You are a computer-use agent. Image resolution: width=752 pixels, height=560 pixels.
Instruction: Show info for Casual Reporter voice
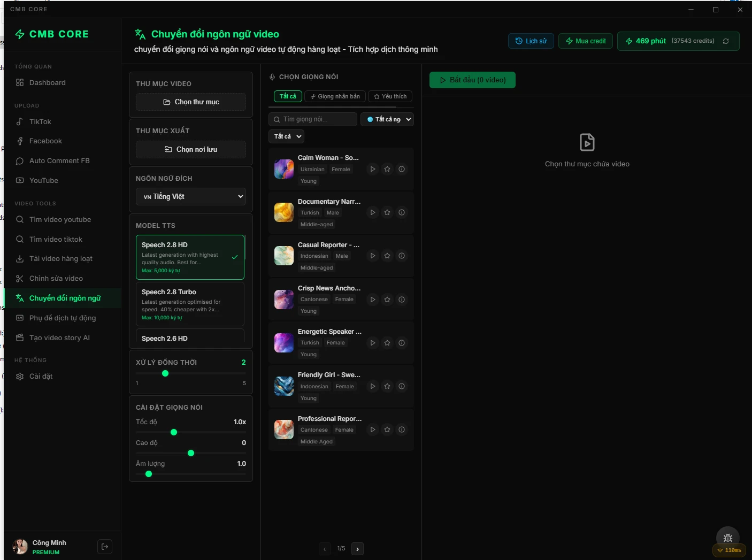pos(402,256)
